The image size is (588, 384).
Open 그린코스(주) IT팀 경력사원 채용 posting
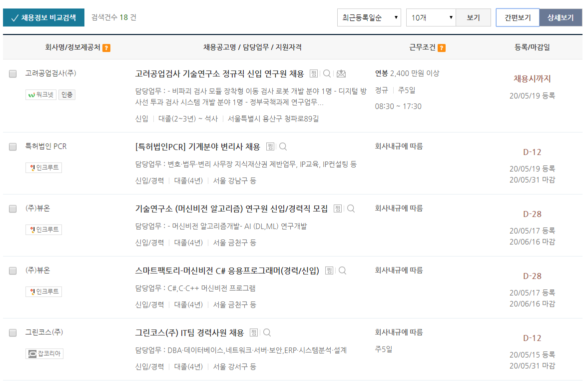(189, 332)
